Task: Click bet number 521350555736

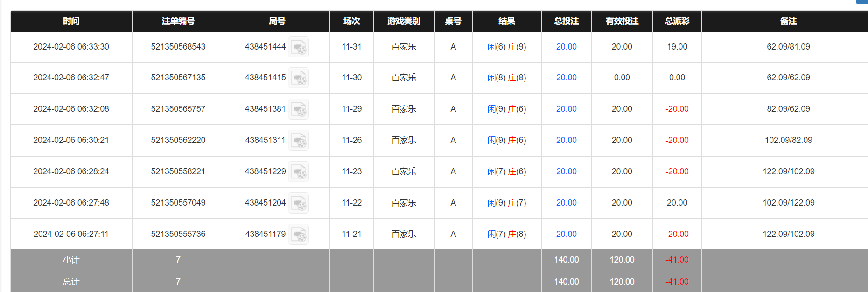Action: point(178,234)
